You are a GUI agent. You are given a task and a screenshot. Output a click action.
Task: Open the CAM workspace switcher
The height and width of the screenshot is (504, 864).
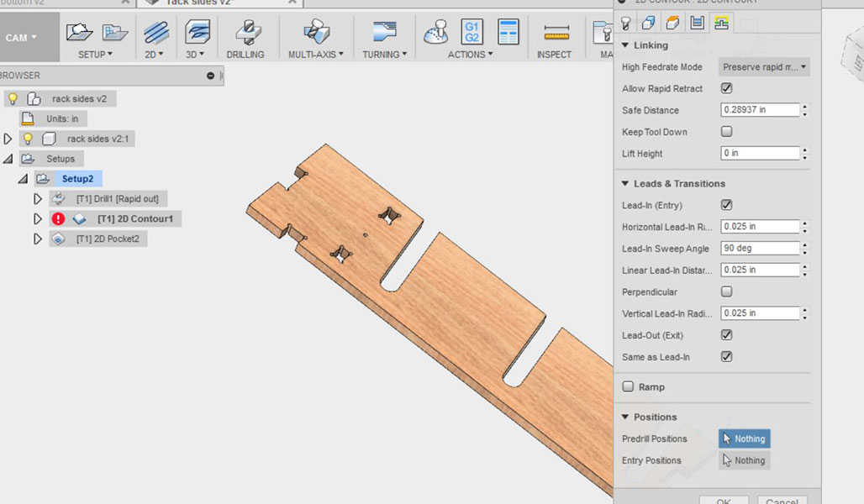(x=29, y=38)
